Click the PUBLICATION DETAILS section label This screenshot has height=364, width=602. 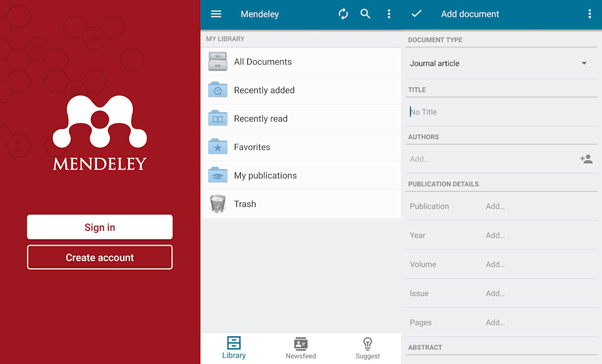coord(444,184)
